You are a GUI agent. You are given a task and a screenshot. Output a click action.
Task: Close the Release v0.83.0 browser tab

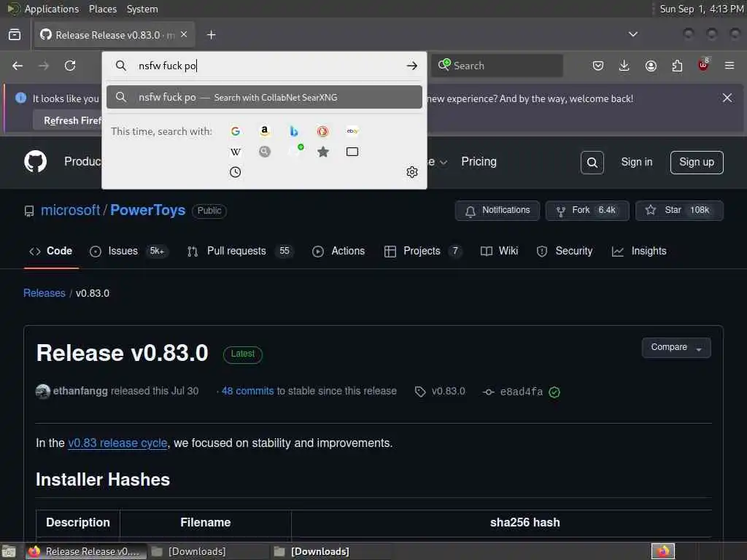184,34
